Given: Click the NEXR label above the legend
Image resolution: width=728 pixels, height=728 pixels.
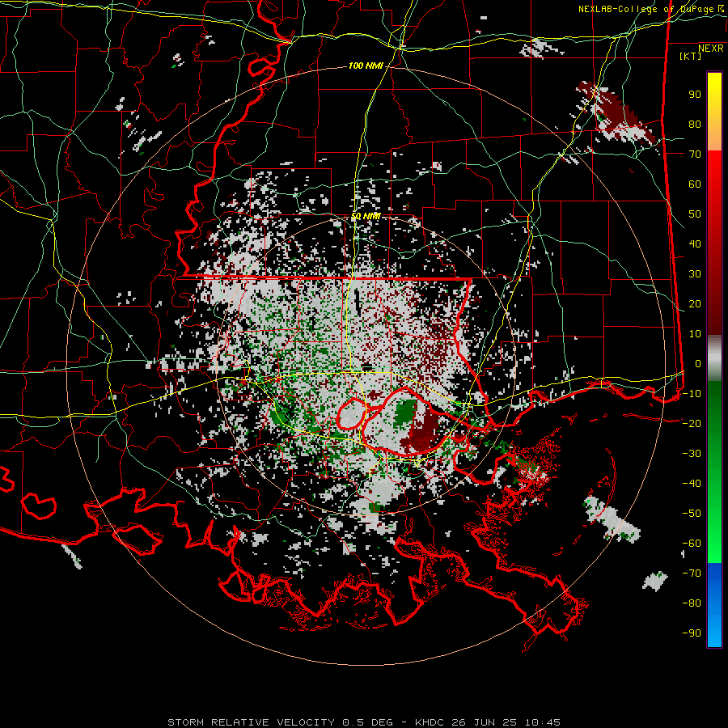Looking at the screenshot, I should 710,49.
